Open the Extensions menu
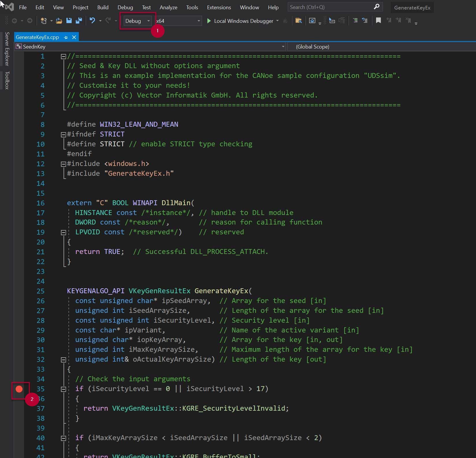The width and height of the screenshot is (476, 458). [219, 7]
